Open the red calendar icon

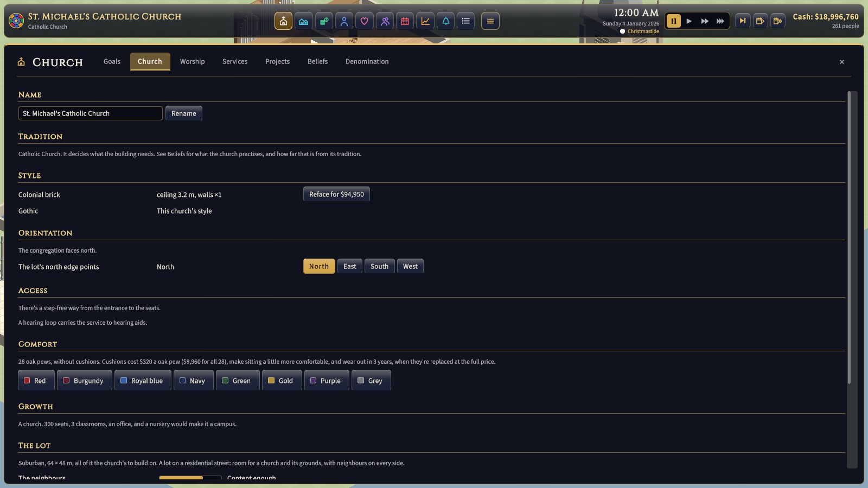405,21
